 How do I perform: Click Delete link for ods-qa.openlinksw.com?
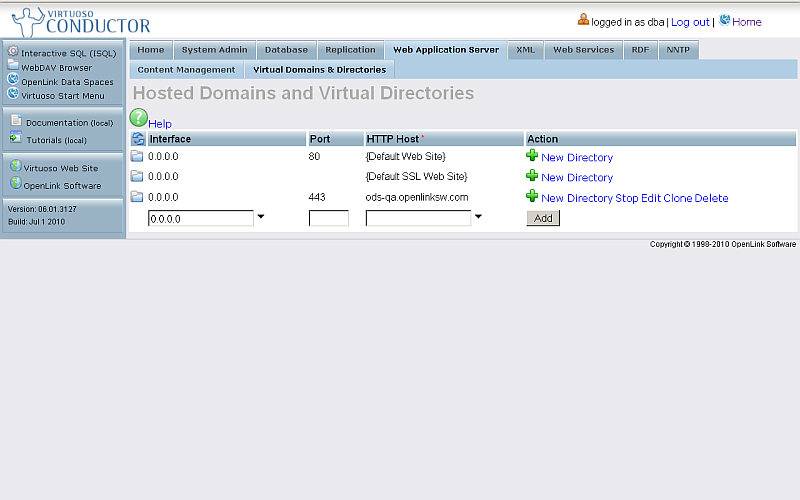click(711, 198)
